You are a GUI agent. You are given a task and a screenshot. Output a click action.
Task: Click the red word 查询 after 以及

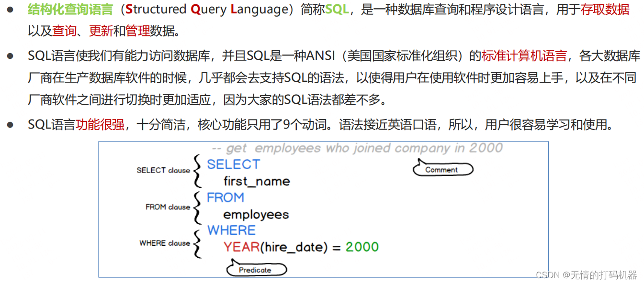coord(65,31)
